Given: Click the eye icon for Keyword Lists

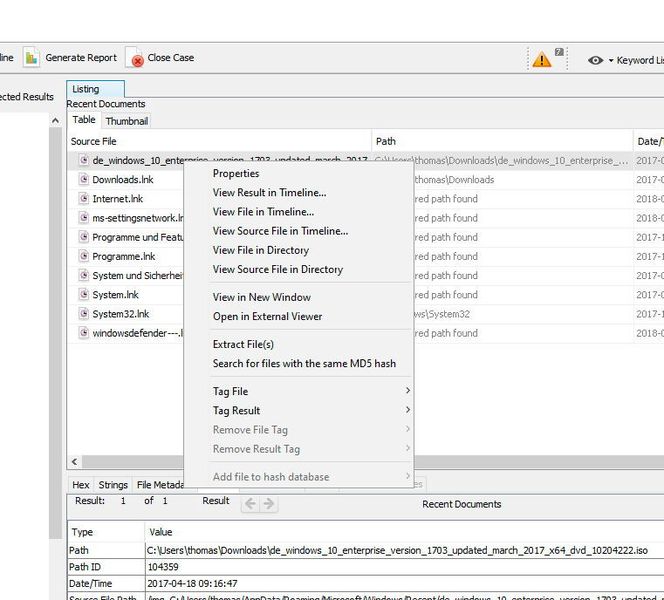Looking at the screenshot, I should 596,60.
